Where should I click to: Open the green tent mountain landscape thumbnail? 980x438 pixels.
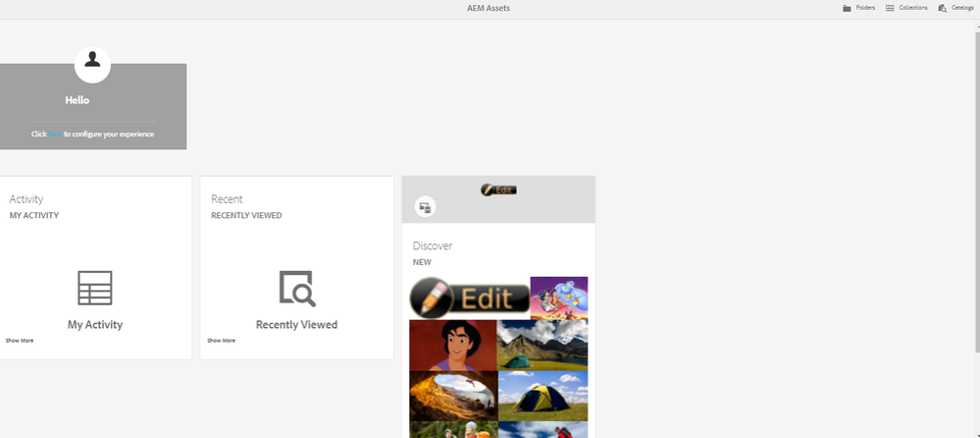click(x=542, y=345)
